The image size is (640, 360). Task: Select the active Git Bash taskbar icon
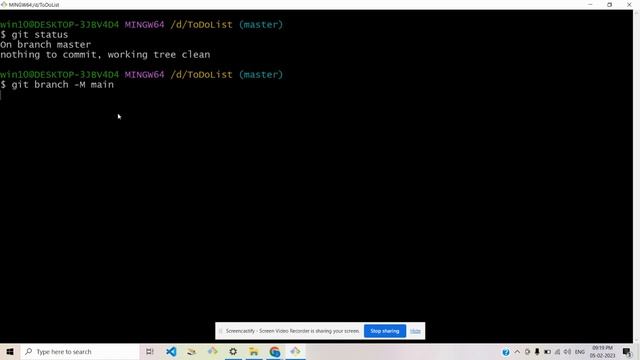296,351
